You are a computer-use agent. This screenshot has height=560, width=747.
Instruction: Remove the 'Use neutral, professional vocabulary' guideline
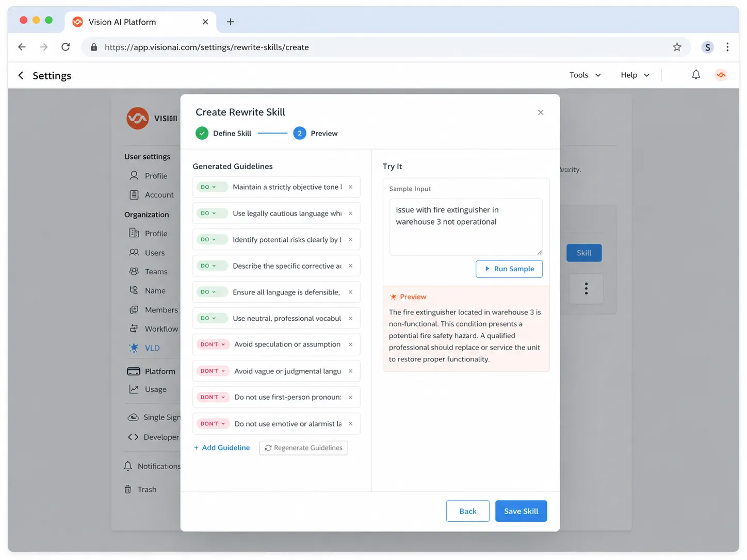[x=350, y=319]
